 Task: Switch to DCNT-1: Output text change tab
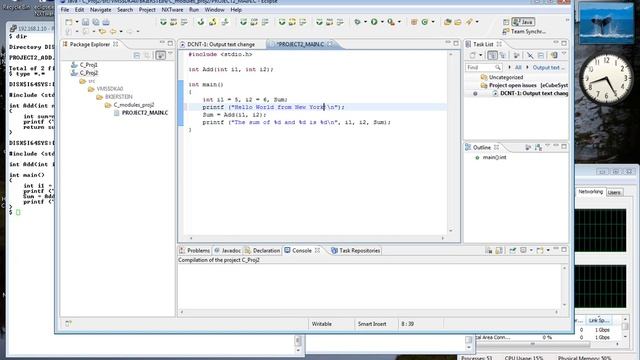[x=221, y=44]
